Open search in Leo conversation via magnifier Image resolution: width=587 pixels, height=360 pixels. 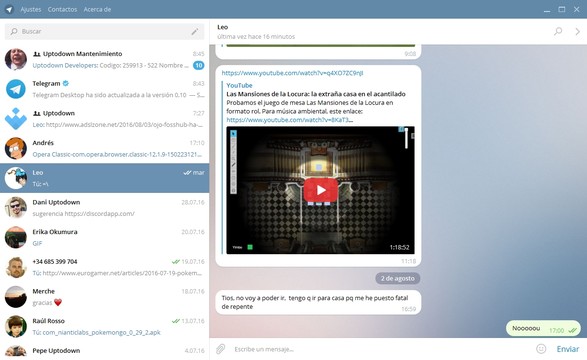pos(558,31)
